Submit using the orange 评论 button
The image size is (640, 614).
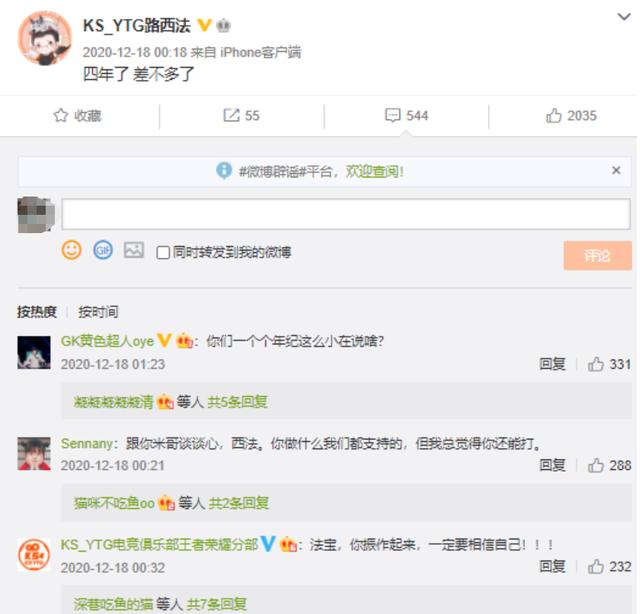[598, 256]
